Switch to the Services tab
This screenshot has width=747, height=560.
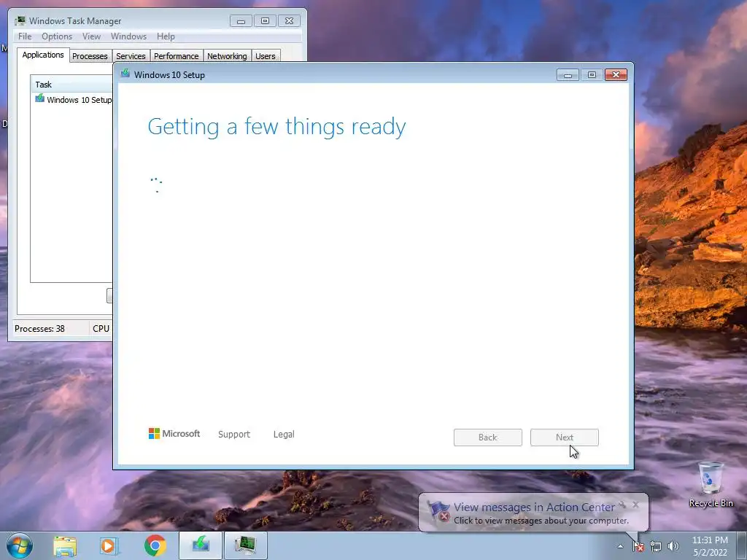[x=131, y=56]
